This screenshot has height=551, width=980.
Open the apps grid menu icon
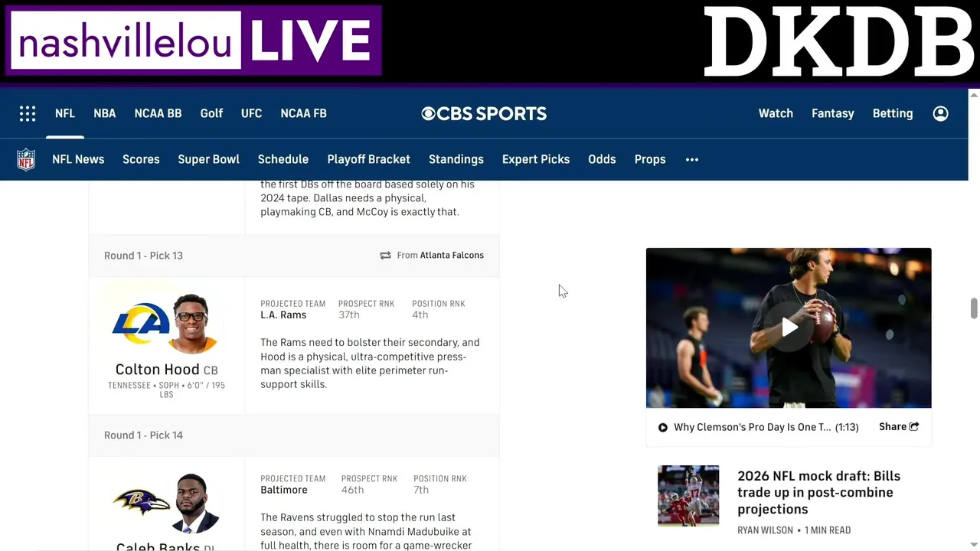(x=28, y=113)
